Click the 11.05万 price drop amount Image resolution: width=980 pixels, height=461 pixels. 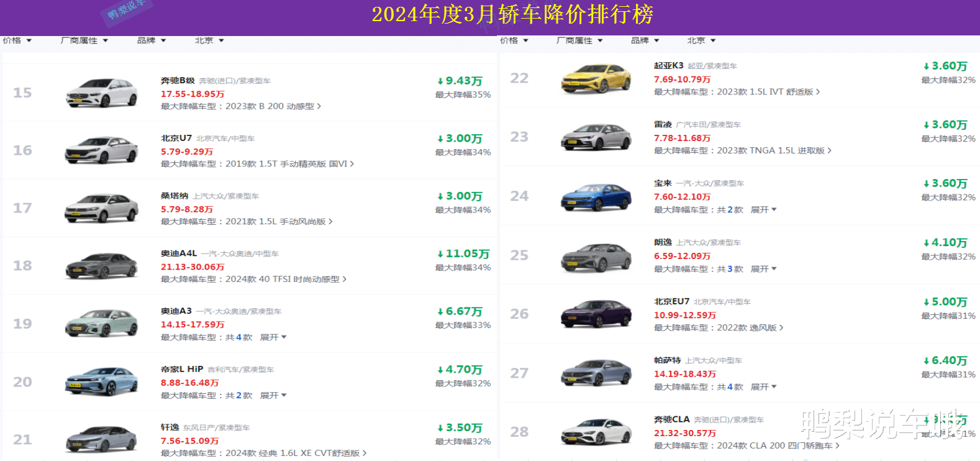coord(463,253)
